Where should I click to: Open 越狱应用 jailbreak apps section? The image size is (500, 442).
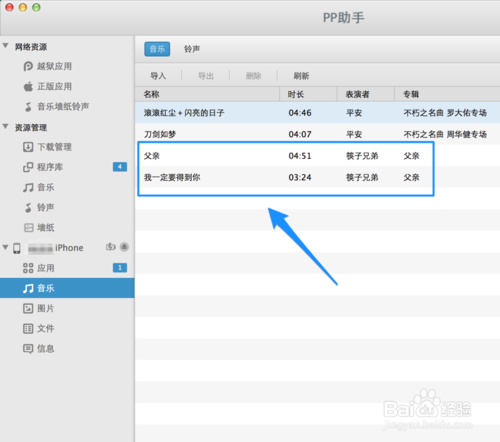tap(48, 66)
